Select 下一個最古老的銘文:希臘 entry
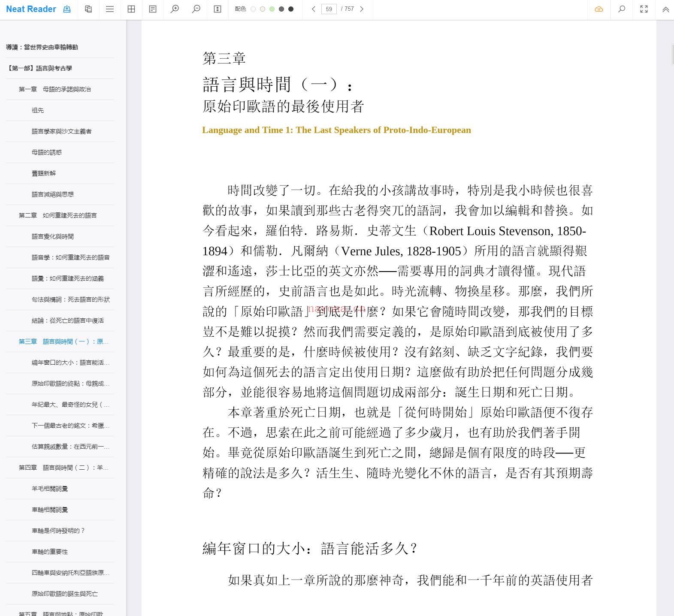The width and height of the screenshot is (674, 616). coord(70,426)
